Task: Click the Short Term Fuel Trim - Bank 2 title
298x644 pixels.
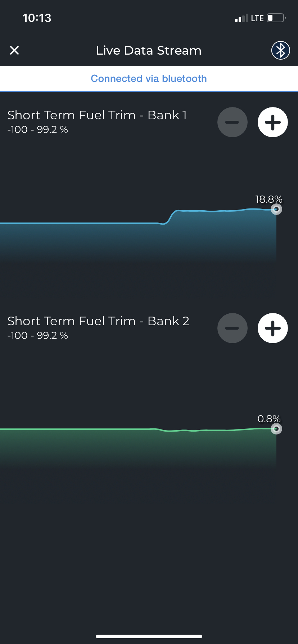Action: [98, 321]
